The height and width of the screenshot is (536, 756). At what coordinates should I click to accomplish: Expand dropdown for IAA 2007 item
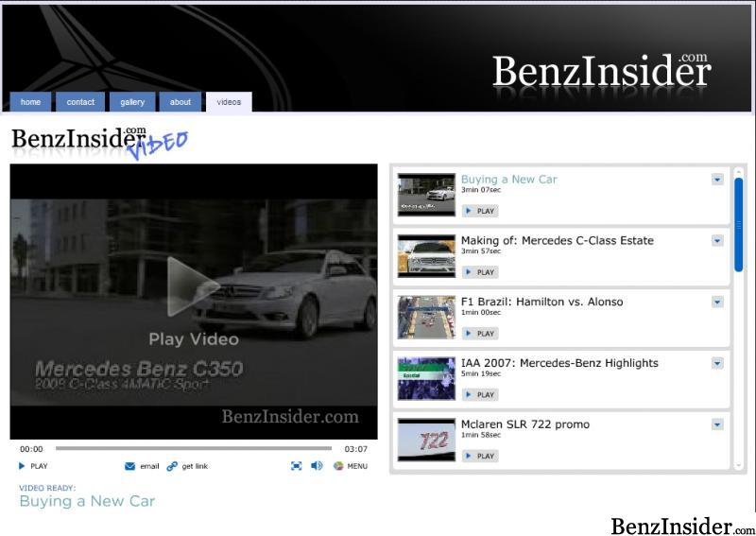point(717,363)
